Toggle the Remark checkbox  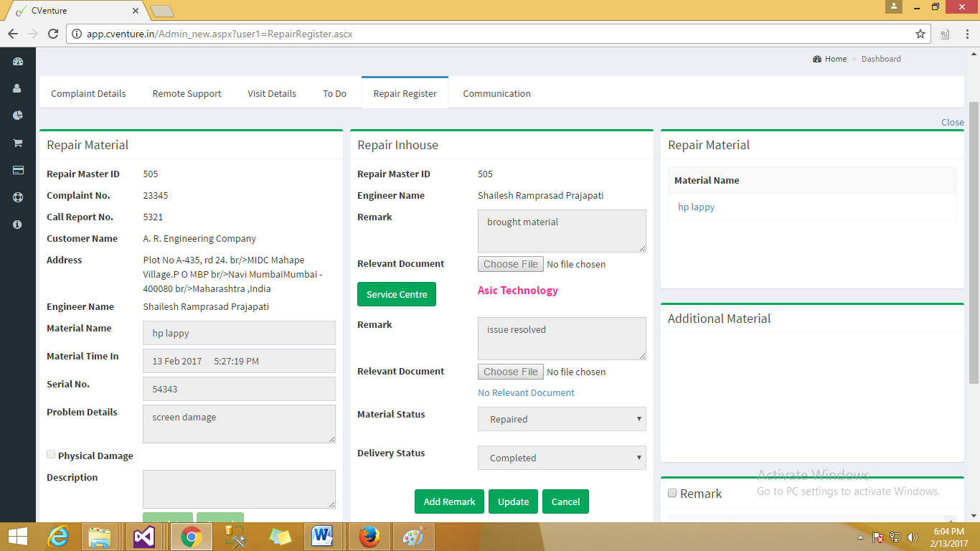(x=672, y=493)
